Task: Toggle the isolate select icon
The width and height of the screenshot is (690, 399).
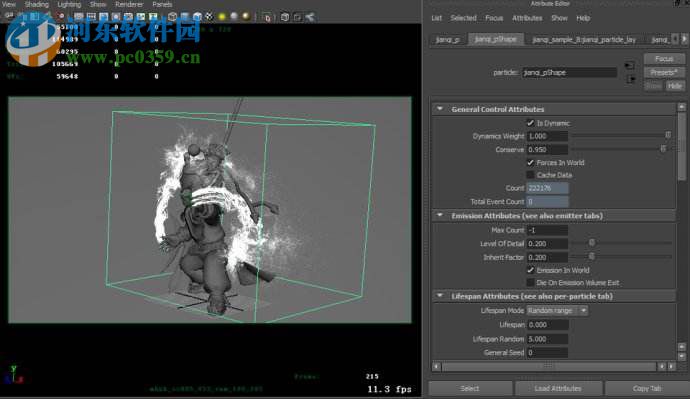Action: pos(267,17)
